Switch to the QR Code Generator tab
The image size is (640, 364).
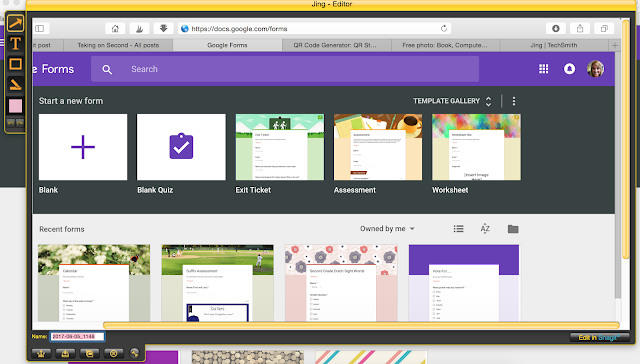point(335,45)
